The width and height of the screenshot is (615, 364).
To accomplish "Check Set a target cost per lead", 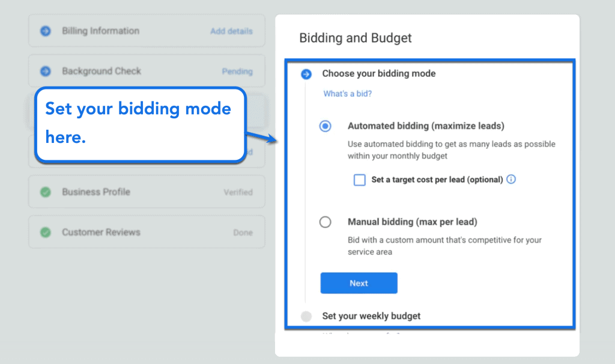I will [359, 180].
